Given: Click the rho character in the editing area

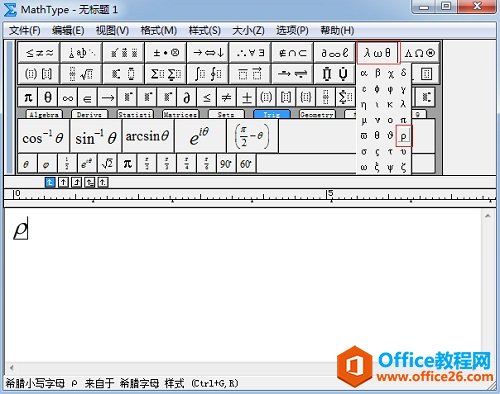Looking at the screenshot, I should coord(20,229).
